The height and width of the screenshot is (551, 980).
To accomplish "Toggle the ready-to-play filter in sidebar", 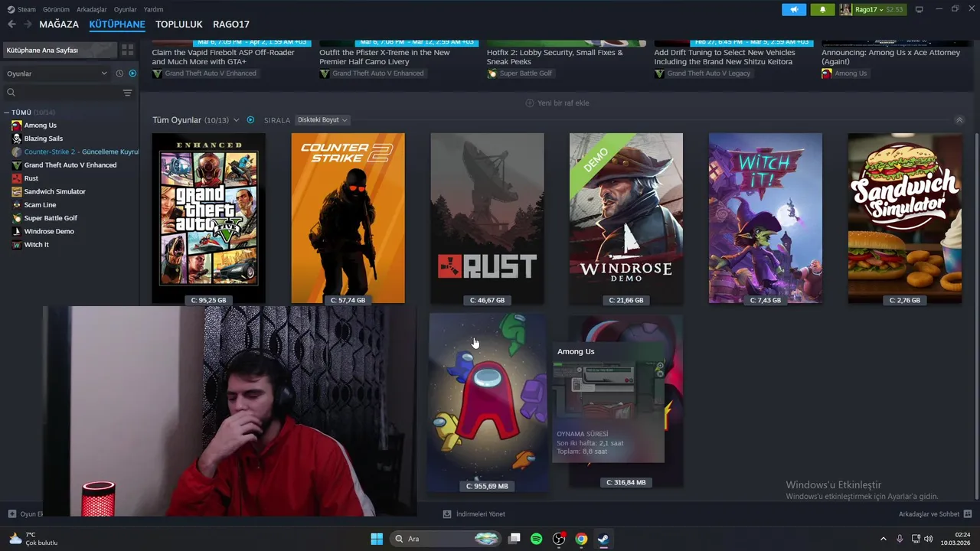I will point(132,73).
